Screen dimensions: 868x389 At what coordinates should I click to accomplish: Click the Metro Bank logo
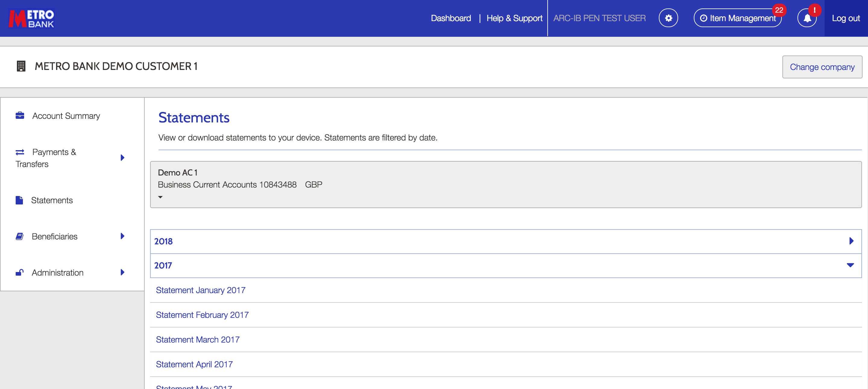[31, 18]
